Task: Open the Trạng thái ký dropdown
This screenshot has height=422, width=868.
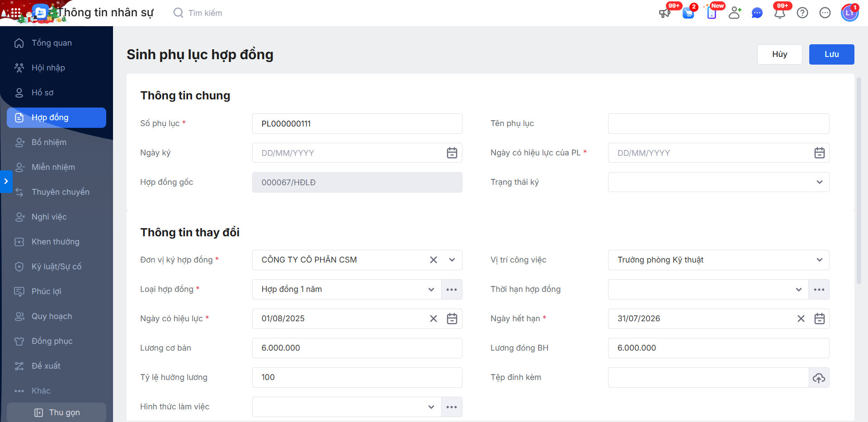Action: coord(819,183)
